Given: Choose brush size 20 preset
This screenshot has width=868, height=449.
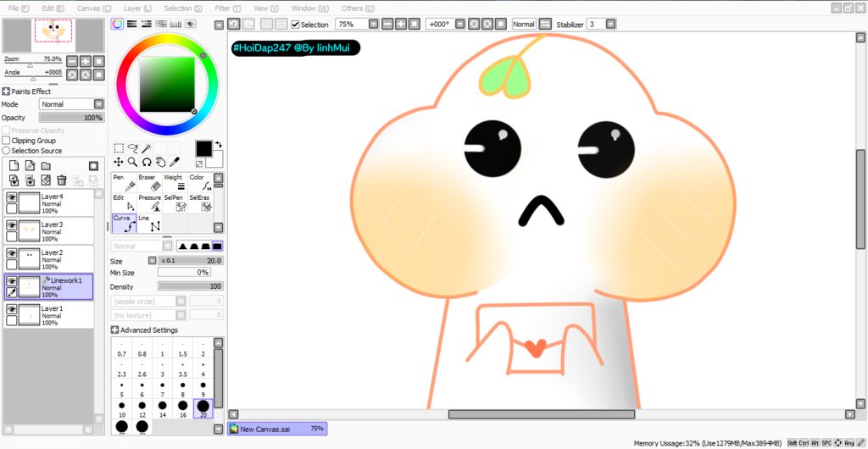Looking at the screenshot, I should point(203,408).
